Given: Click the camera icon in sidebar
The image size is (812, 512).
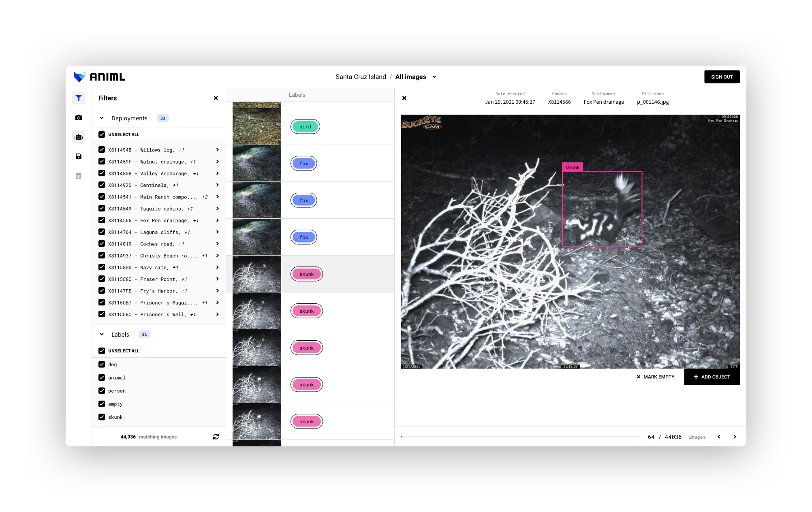Looking at the screenshot, I should tap(79, 117).
